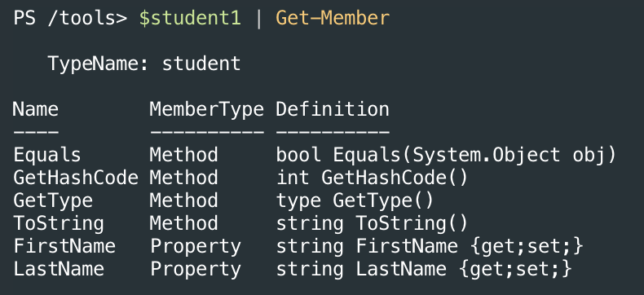644x295 pixels.
Task: Select the GetType name entry
Action: [x=53, y=201]
